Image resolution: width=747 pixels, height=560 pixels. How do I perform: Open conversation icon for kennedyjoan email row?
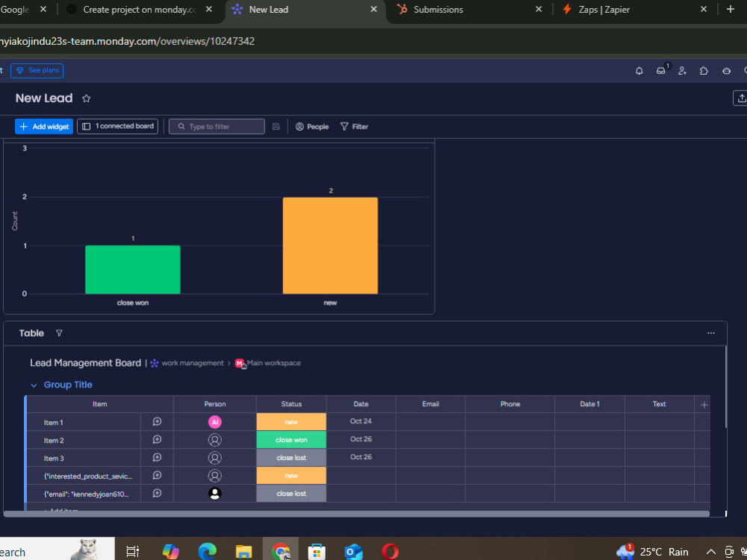pos(157,494)
